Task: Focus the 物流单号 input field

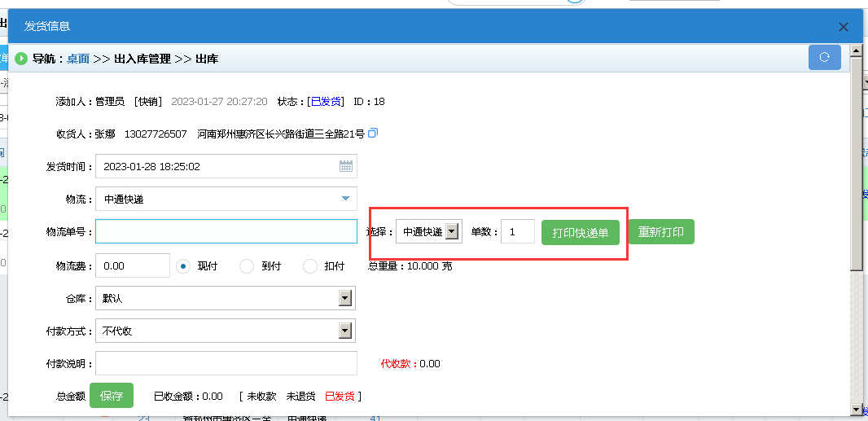Action: (x=226, y=232)
